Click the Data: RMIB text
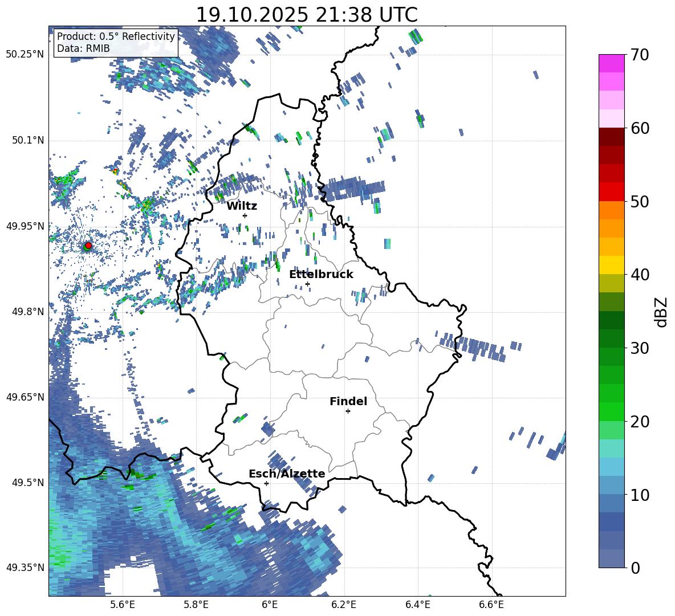The height and width of the screenshot is (616, 675). [83, 48]
